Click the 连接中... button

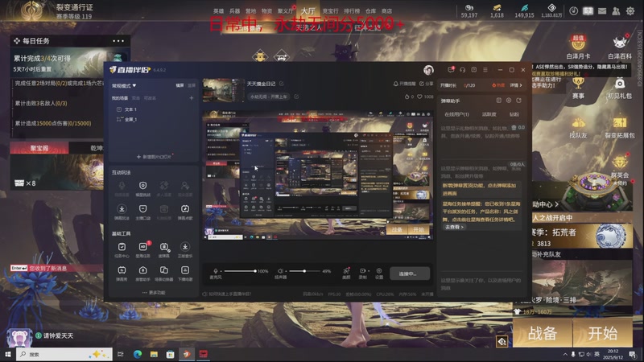pyautogui.click(x=409, y=274)
